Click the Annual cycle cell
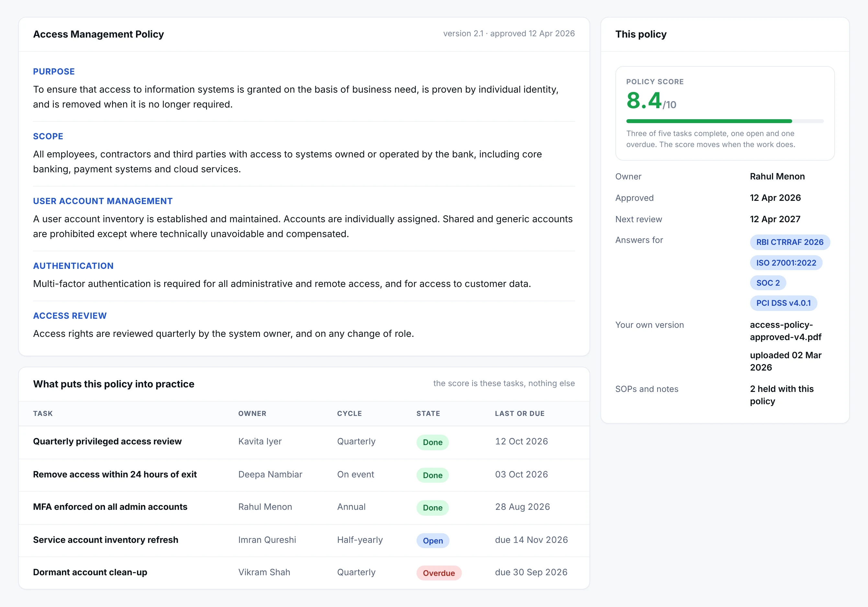 351,507
